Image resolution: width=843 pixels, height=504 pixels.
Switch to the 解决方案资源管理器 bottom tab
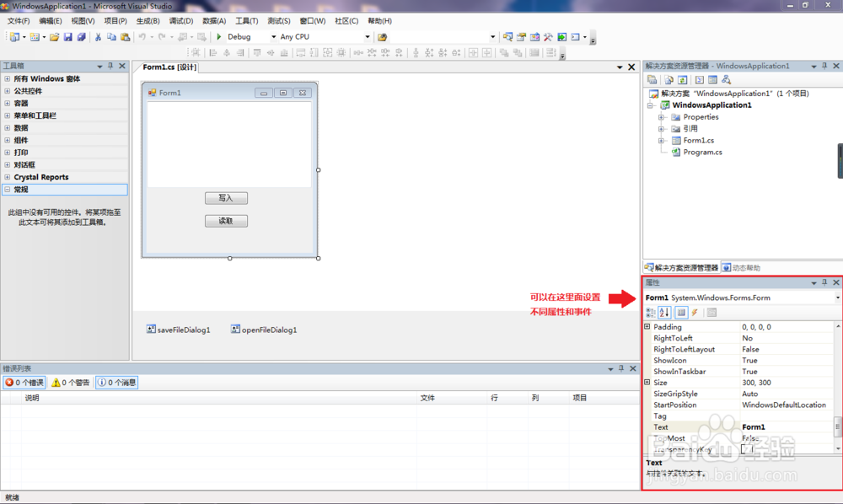(x=681, y=267)
